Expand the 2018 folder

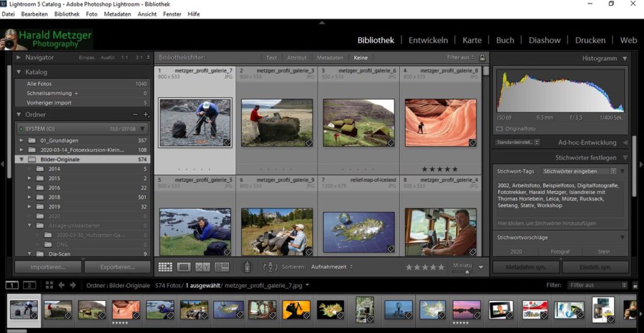point(30,197)
